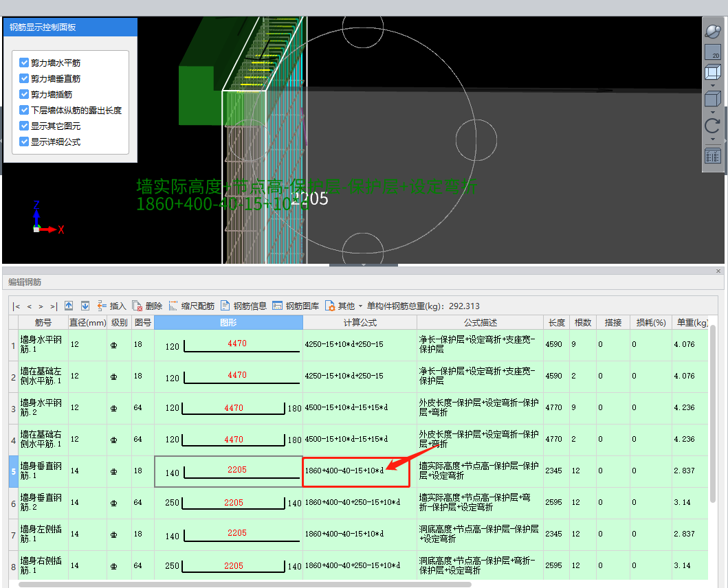This screenshot has width=728, height=588.
Task: Click the 搭接 column header
Action: pos(613,323)
